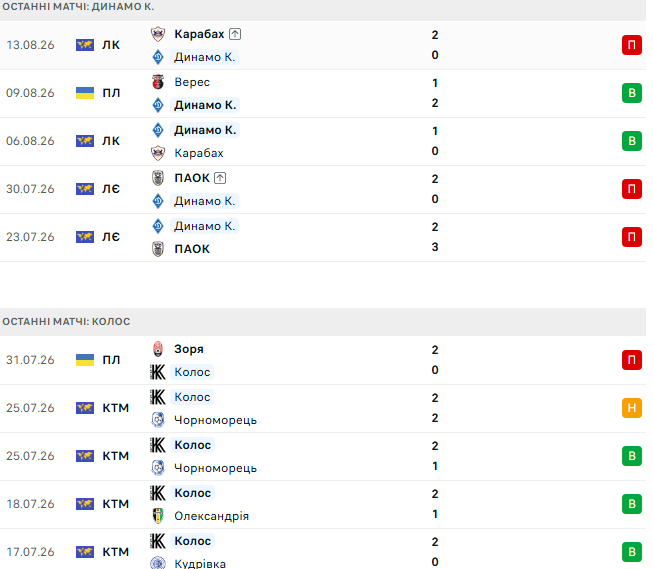Open the Динамо К. team link on 06.08.26
This screenshot has width=653, height=569.
click(x=205, y=130)
